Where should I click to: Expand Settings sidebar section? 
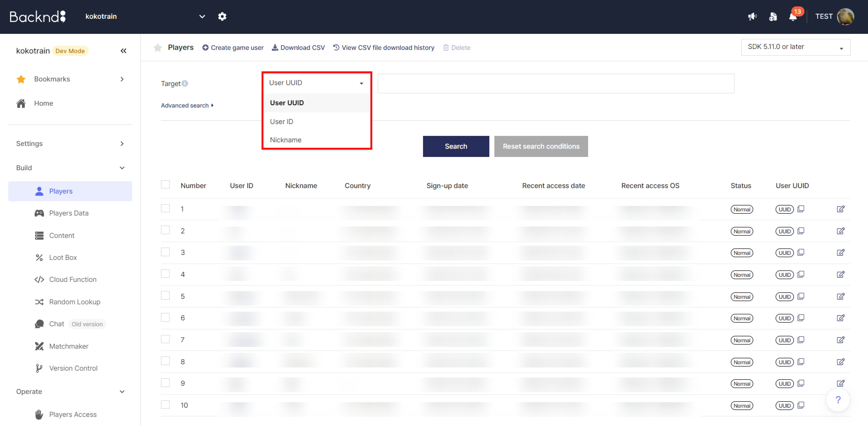[x=70, y=144]
